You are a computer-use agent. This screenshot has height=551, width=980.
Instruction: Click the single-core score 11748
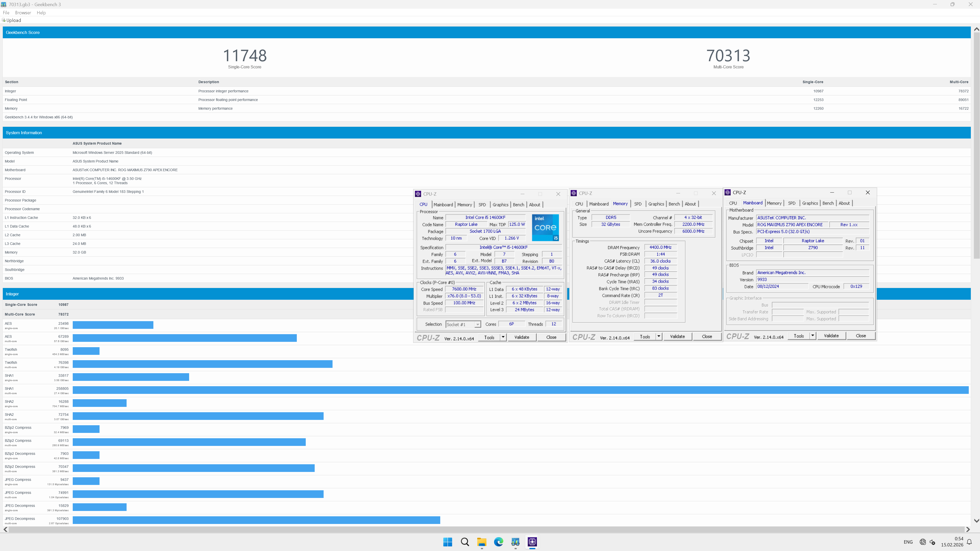click(245, 56)
